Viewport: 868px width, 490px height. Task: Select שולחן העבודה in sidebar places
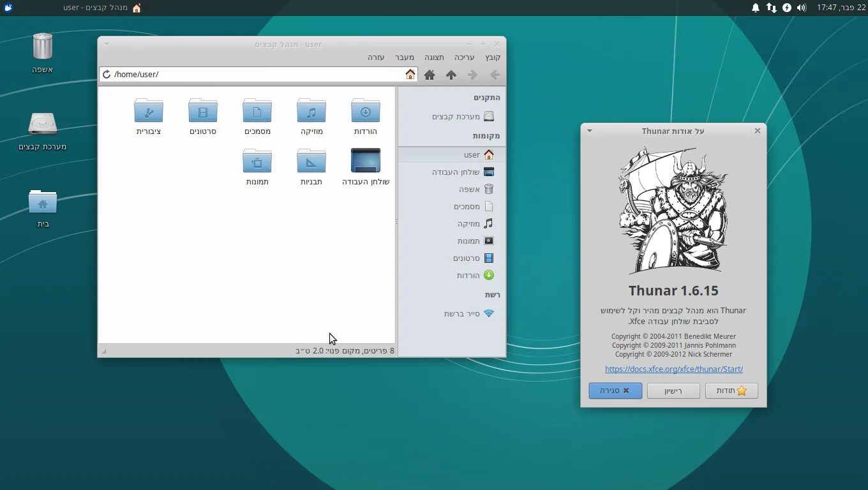tap(452, 172)
